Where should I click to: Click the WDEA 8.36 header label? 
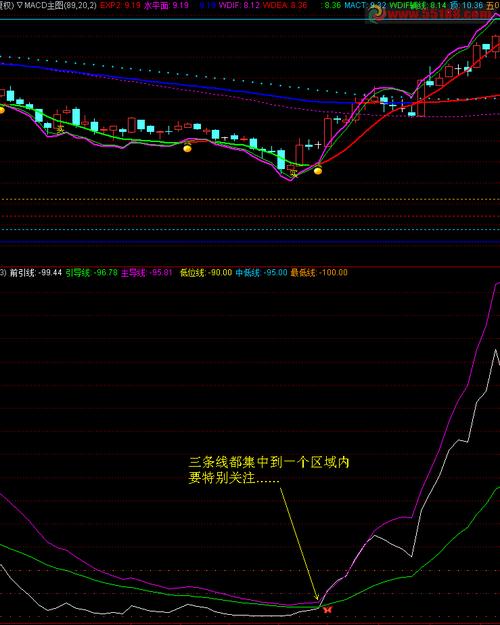tap(285, 5)
